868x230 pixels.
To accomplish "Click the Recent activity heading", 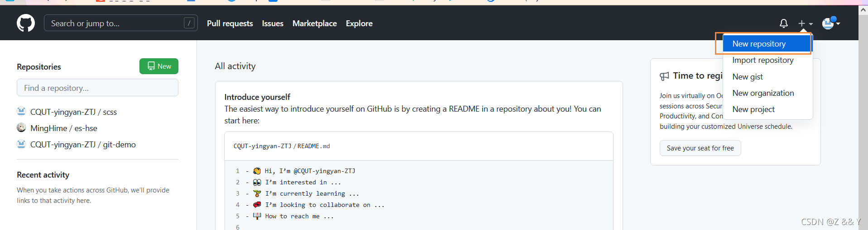I will click(43, 175).
